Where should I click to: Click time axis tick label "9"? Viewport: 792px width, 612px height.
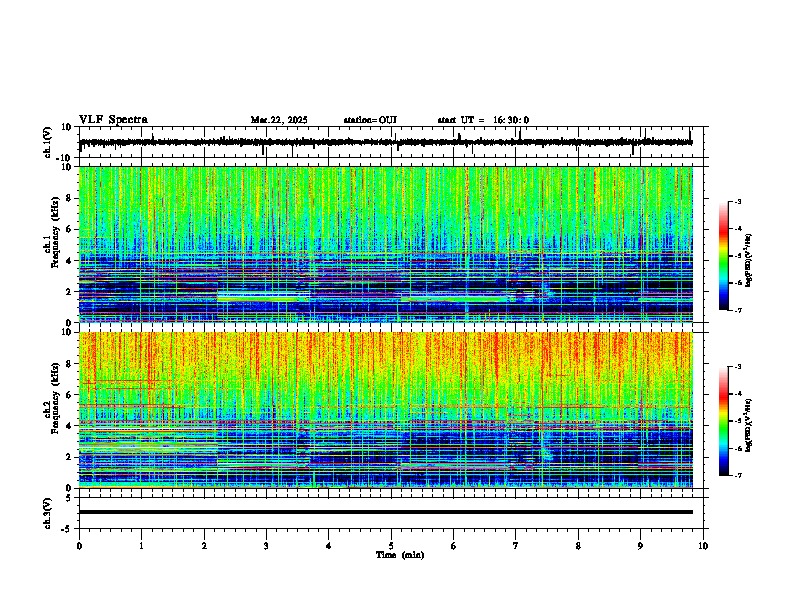[x=640, y=546]
